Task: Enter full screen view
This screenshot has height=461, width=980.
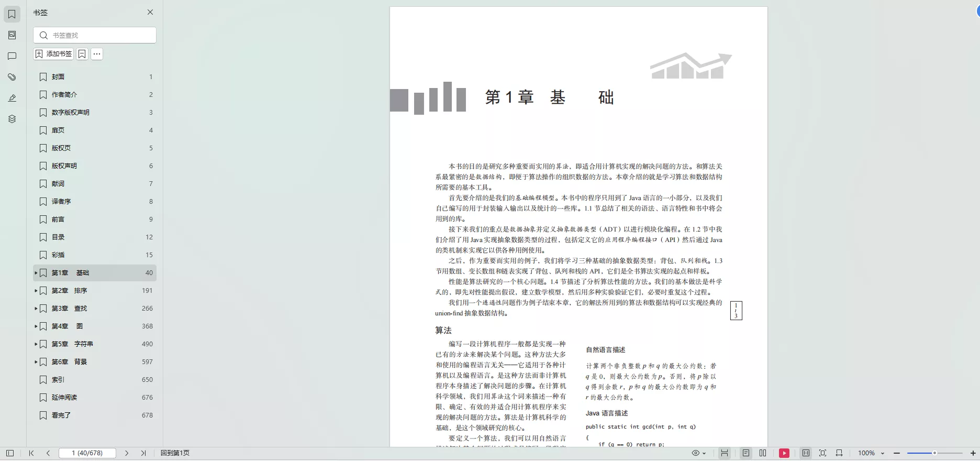Action: 822,453
